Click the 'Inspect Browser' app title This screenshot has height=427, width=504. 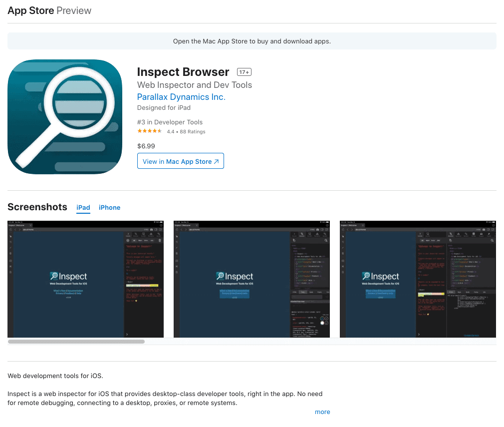183,72
